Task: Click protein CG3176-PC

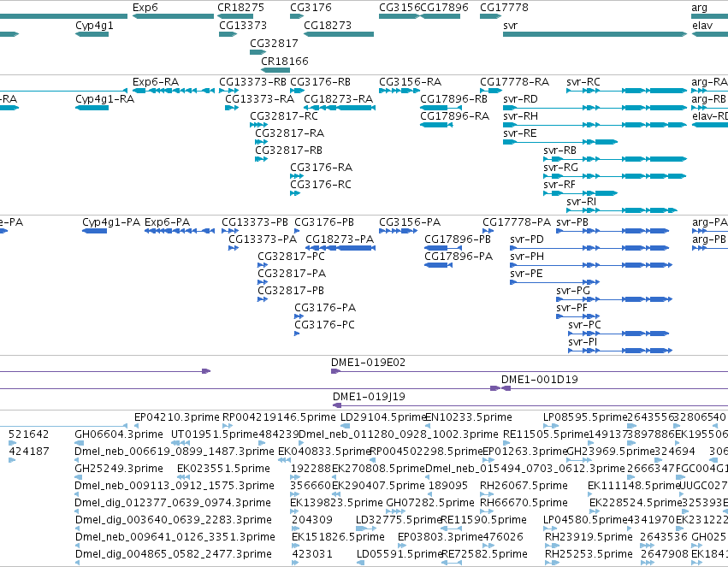Action: click(x=297, y=334)
